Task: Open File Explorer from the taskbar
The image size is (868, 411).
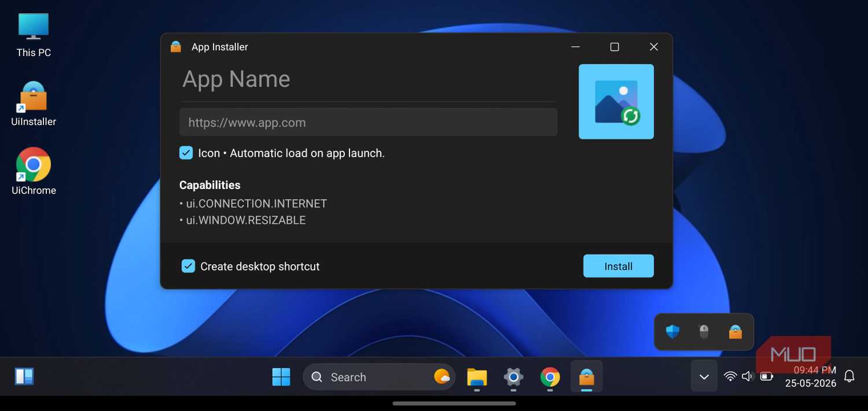Action: click(x=477, y=377)
